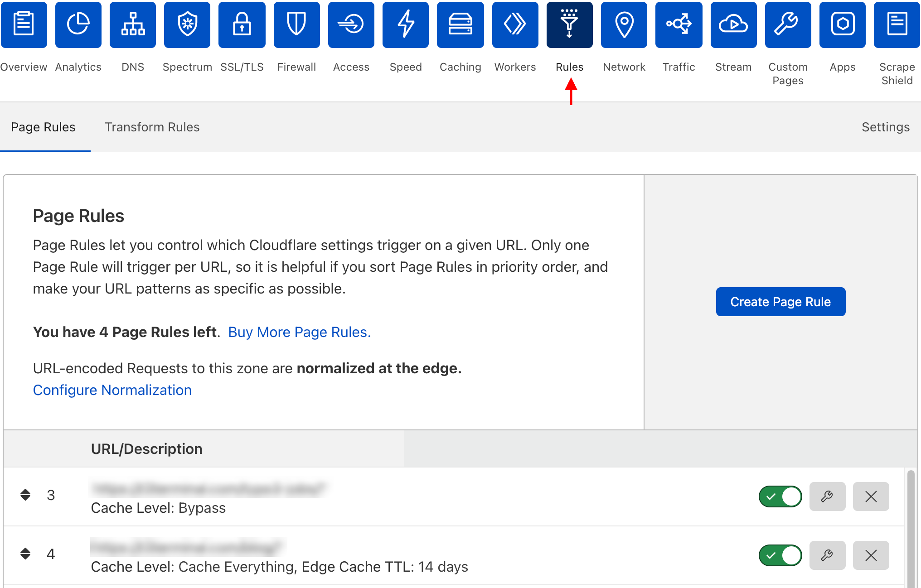The image size is (921, 588).
Task: Open the Analytics section
Action: (x=78, y=24)
